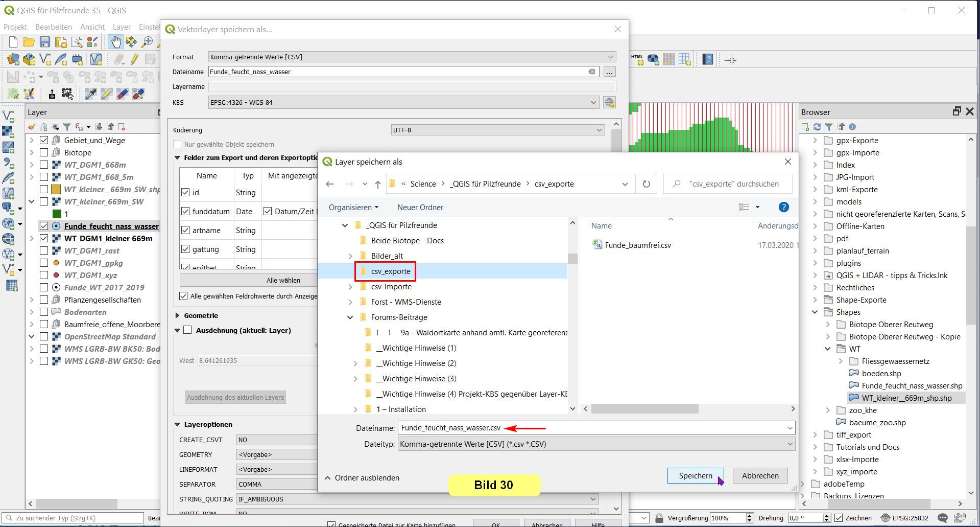Toggle the Zeichnen checkbox in status bar
Viewport: 980px width, 527px height.
tap(839, 518)
